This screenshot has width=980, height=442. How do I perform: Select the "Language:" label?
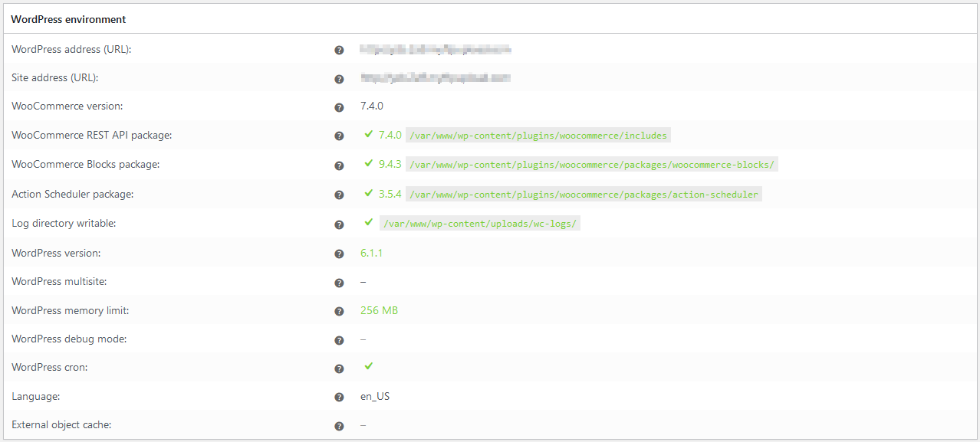[x=35, y=397]
